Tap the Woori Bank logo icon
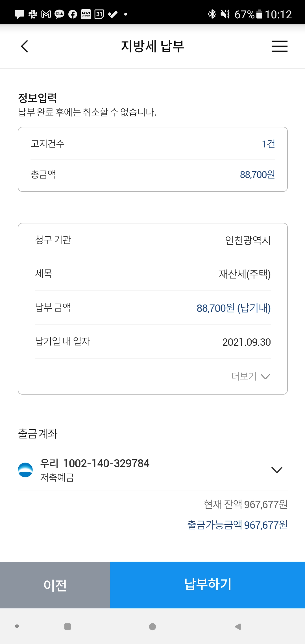The width and height of the screenshot is (305, 644). pos(25,470)
